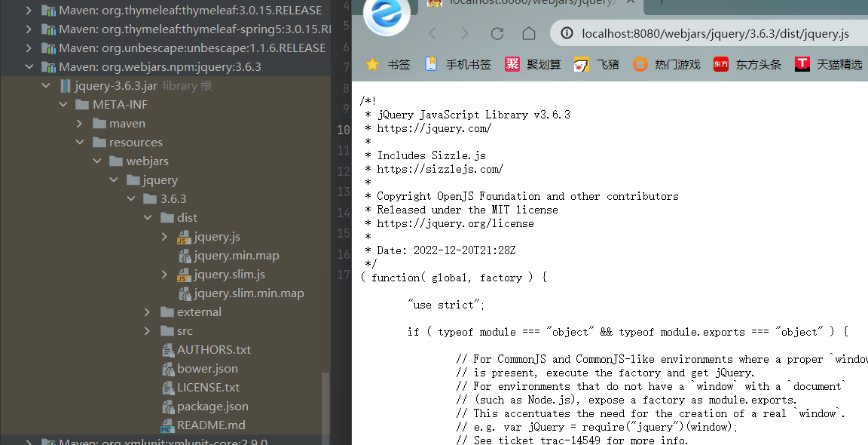Select jquery.slim.min.map file icon
This screenshot has width=868, height=445.
tap(185, 293)
